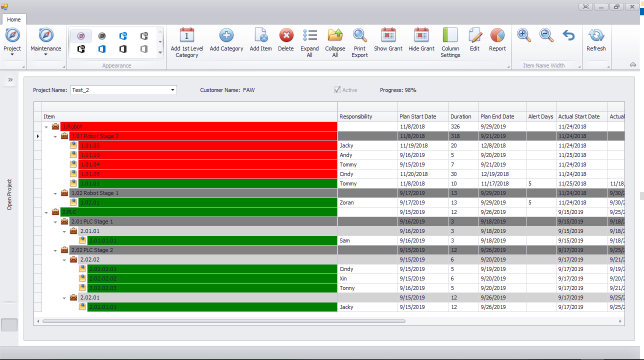Select the 1.01.02 item row
The height and width of the screenshot is (360, 644).
[207, 146]
